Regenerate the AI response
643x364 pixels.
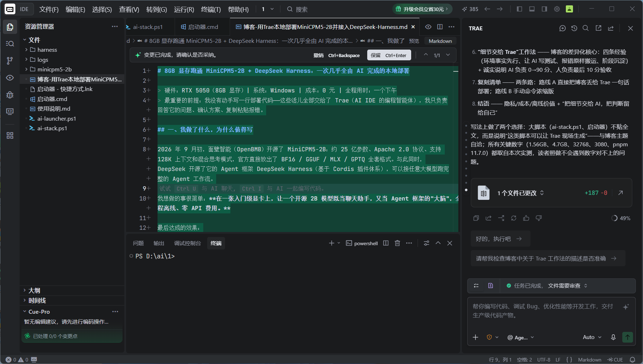[514, 218]
